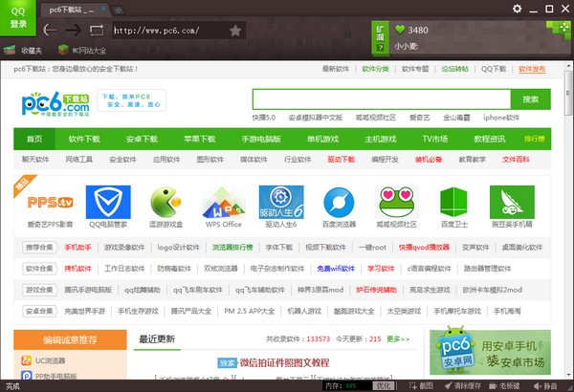The image size is (574, 392).
Task: Open the 收藏夹 favorites bookmark
Action: point(23,50)
